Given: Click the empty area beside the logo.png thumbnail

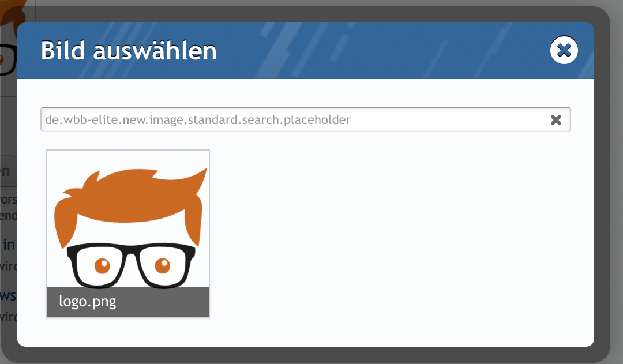Looking at the screenshot, I should coord(397,234).
